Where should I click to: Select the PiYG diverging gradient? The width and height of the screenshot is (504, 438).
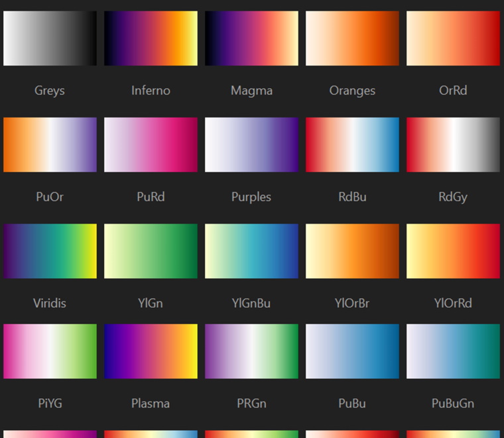pyautogui.click(x=50, y=351)
